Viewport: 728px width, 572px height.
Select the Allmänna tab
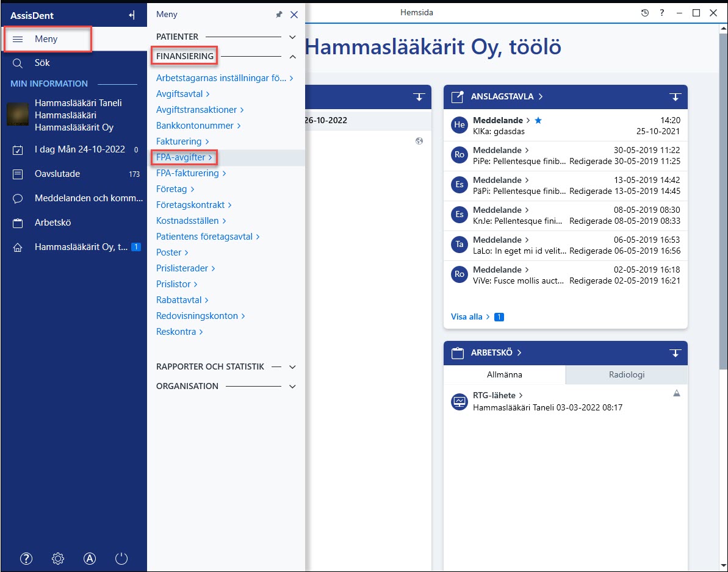point(504,375)
